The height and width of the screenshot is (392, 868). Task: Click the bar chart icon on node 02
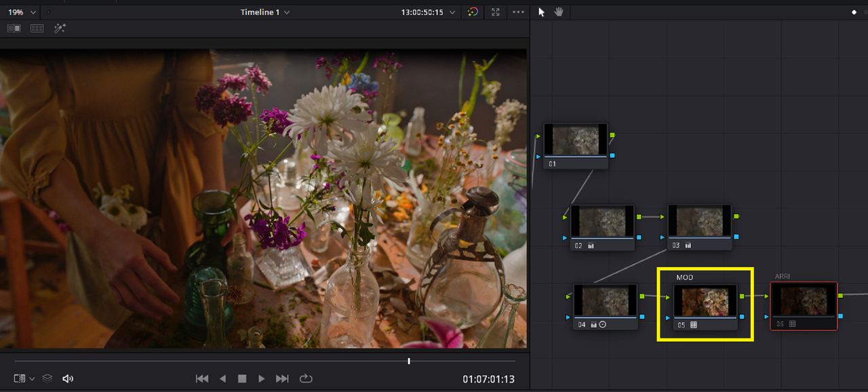point(591,246)
